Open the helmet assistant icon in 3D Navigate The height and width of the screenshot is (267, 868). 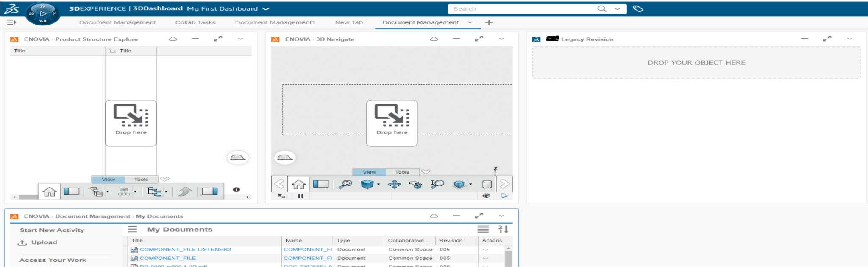tap(285, 157)
